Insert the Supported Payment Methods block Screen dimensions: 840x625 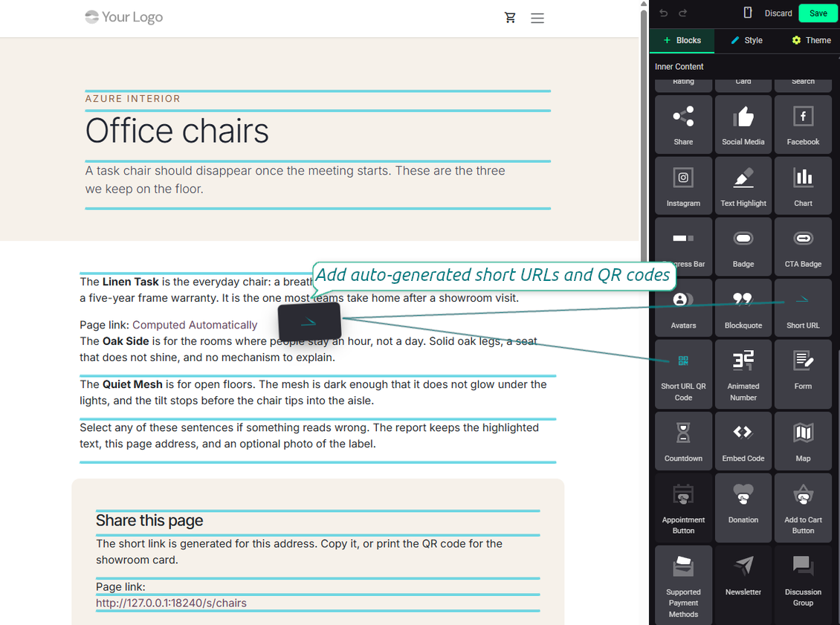click(x=683, y=586)
